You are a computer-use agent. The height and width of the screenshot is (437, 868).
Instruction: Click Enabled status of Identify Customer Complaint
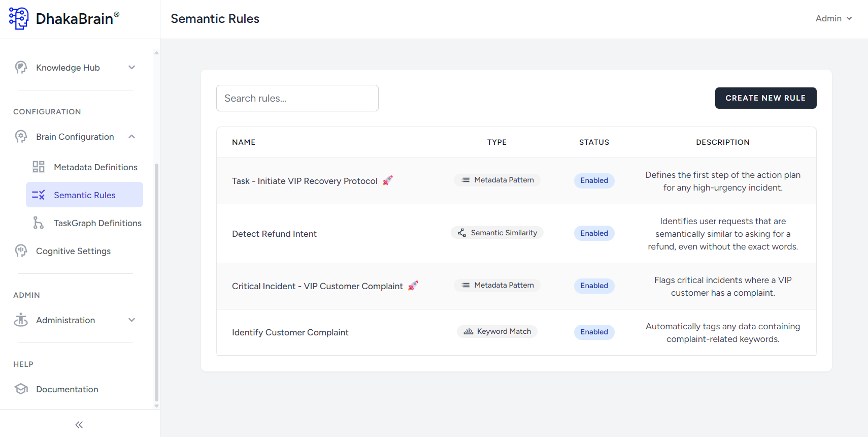pos(594,332)
